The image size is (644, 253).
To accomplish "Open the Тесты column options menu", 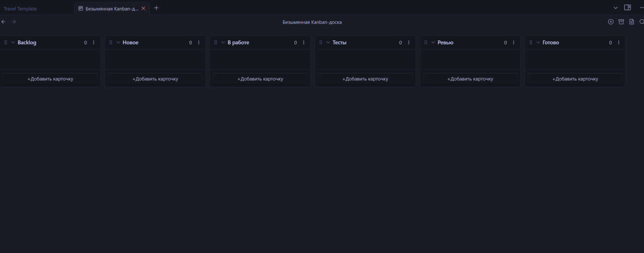I will click(409, 43).
